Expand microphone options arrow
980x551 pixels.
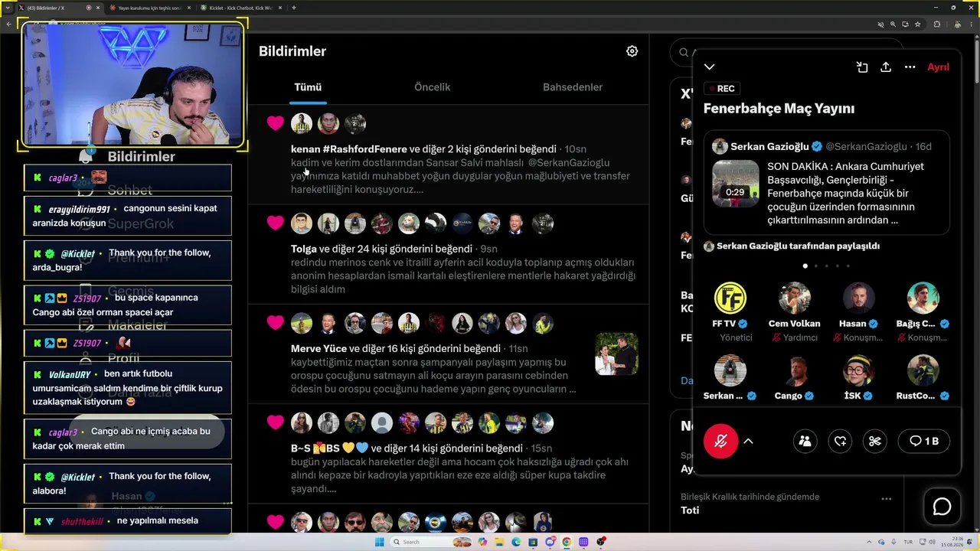[748, 441]
